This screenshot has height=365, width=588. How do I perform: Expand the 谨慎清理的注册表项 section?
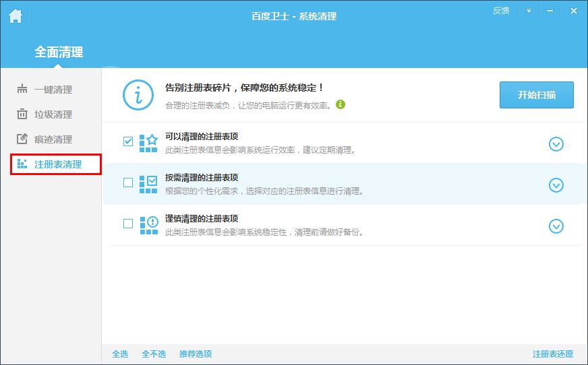coord(556,226)
